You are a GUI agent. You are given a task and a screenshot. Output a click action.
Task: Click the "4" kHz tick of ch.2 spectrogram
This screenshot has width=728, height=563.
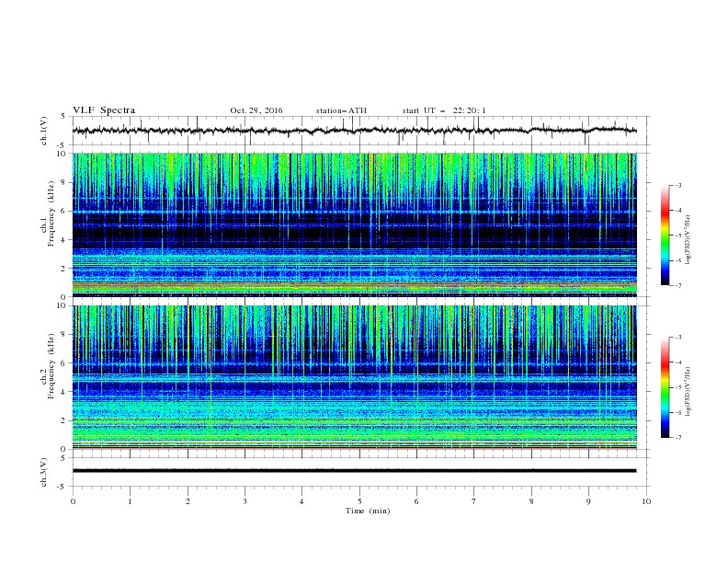point(64,392)
